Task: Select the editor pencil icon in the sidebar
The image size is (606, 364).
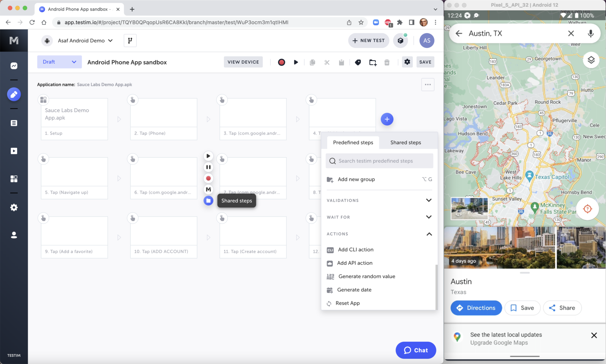Action: coord(14,94)
